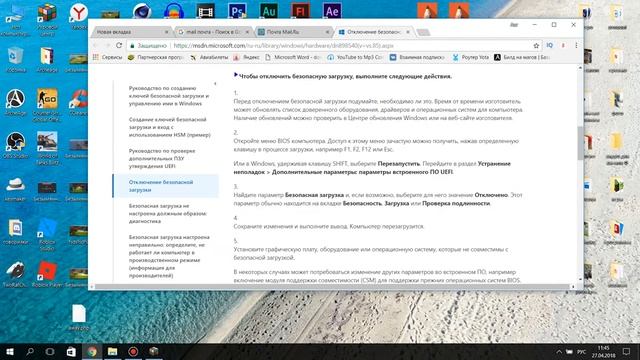
Task: Click the red download extension icon
Action: pyautogui.click(x=563, y=45)
